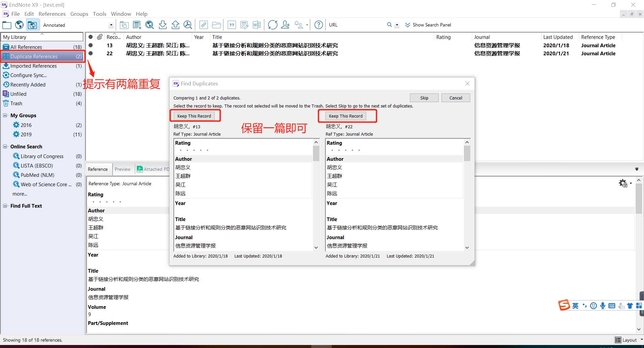644x348 pixels.
Task: Collapse the My Groups group set
Action: coord(5,115)
